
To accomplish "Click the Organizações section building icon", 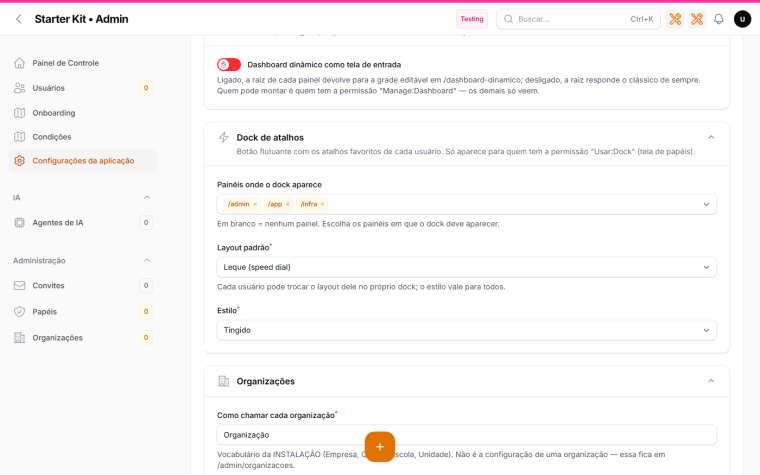I will coord(223,381).
